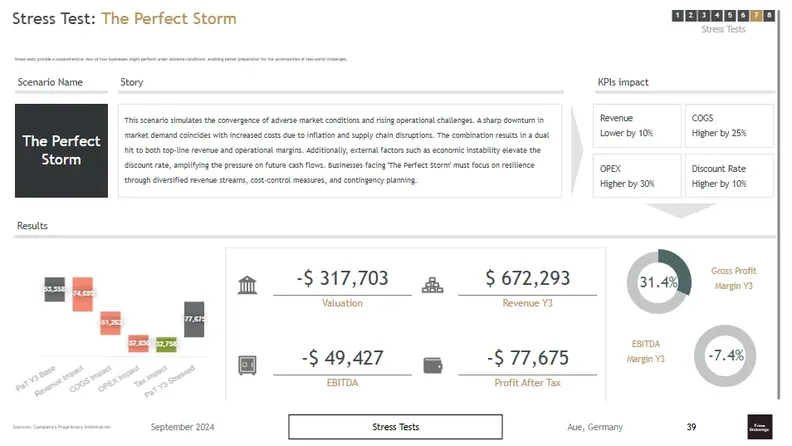
Task: Click the Discount Rate Higher by 10% card
Action: pyautogui.click(x=729, y=176)
